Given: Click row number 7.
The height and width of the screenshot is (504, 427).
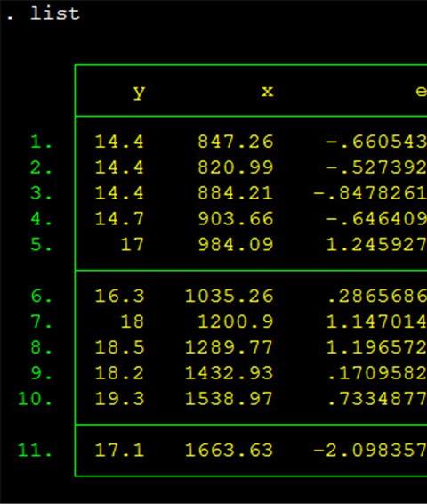Looking at the screenshot, I should pos(41,321).
